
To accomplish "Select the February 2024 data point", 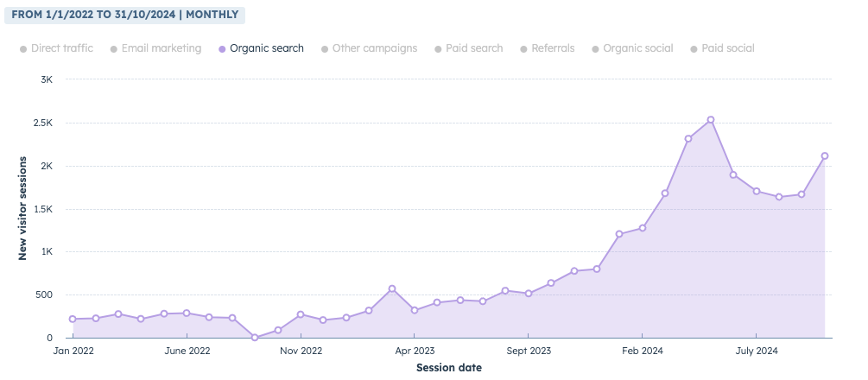I will 642,228.
